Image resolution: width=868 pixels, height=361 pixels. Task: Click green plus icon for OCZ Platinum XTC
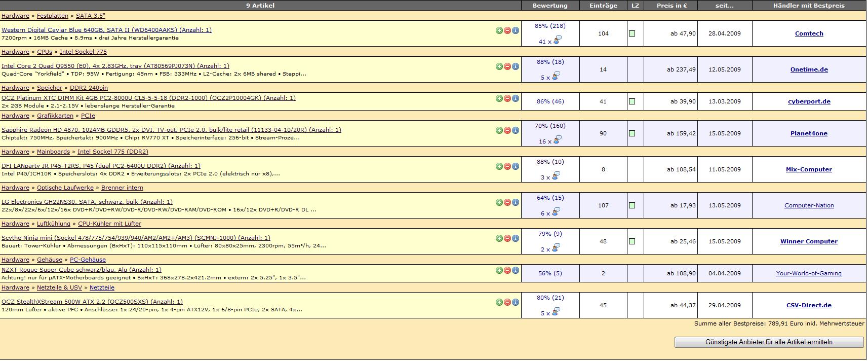[499, 98]
